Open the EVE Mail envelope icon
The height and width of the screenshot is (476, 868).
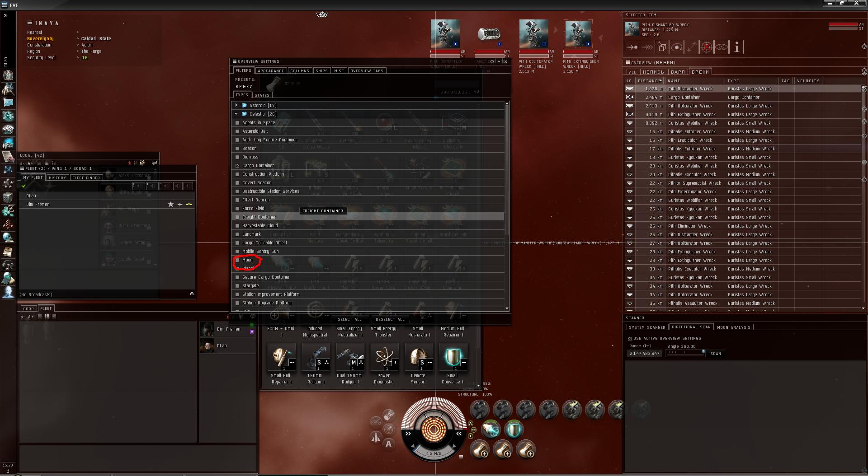point(8,103)
